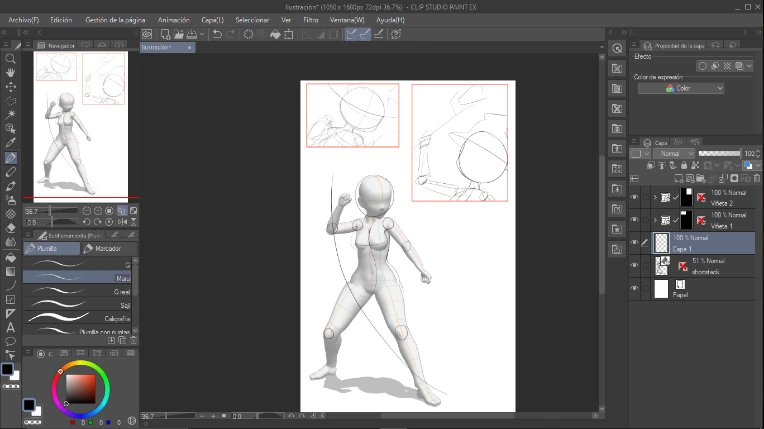Screen dimensions: 764x429
Task: Toggle the Border color effect in Efecto
Action: [702, 66]
